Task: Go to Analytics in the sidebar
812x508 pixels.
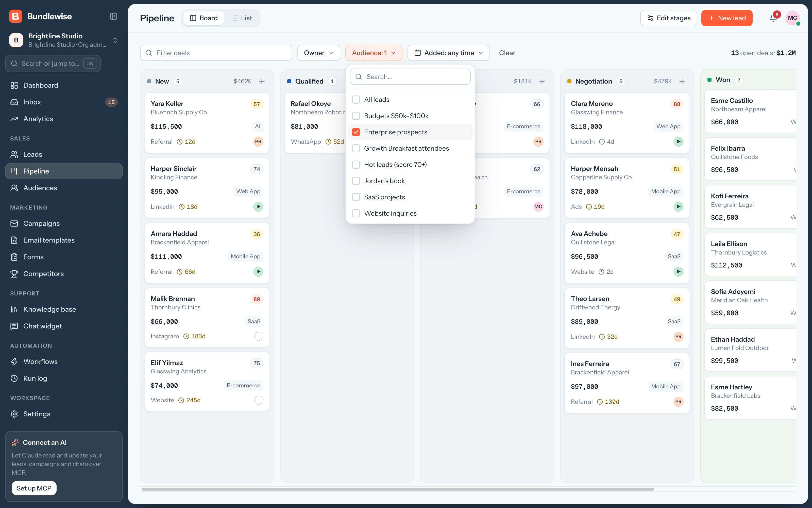Action: click(x=64, y=119)
